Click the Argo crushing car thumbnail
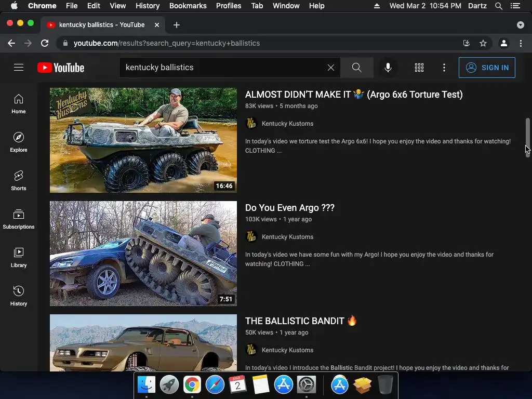This screenshot has height=399, width=532. coord(143,254)
